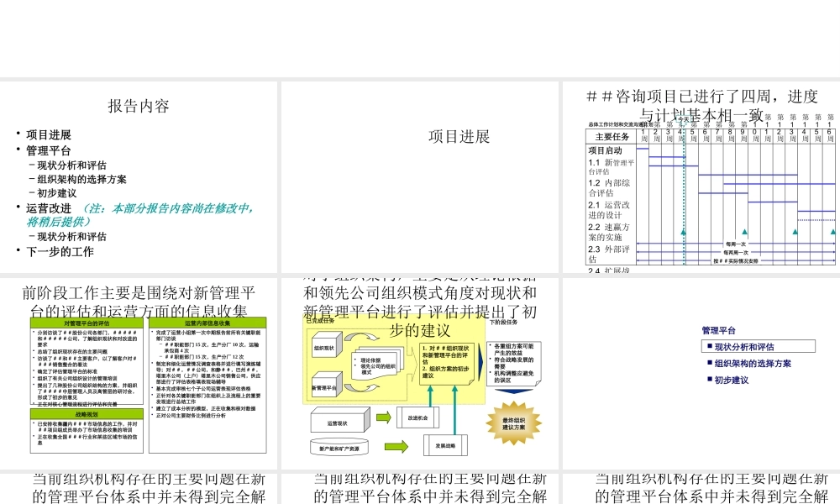The width and height of the screenshot is (840, 504).
Task: Click the green 运营内部信息收集 header box
Action: (207, 323)
